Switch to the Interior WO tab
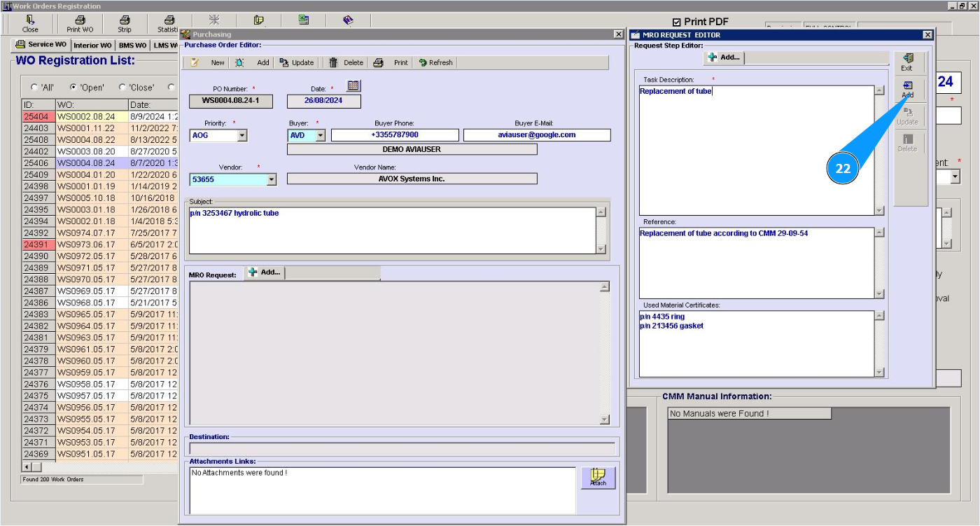Image resolution: width=980 pixels, height=526 pixels. tap(92, 46)
